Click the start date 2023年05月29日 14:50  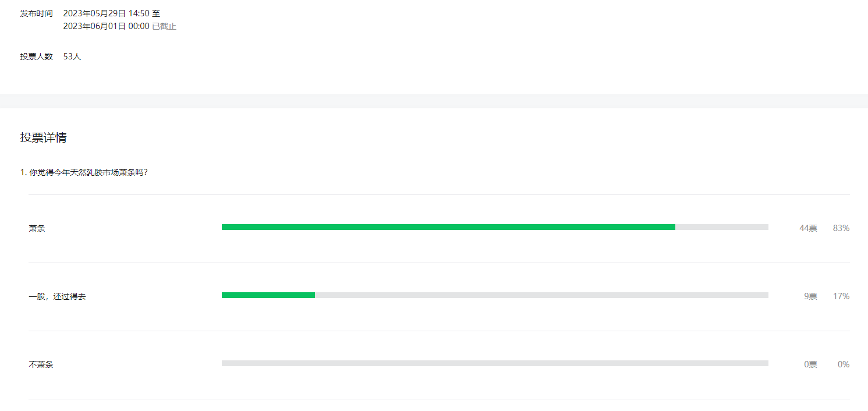tap(106, 13)
